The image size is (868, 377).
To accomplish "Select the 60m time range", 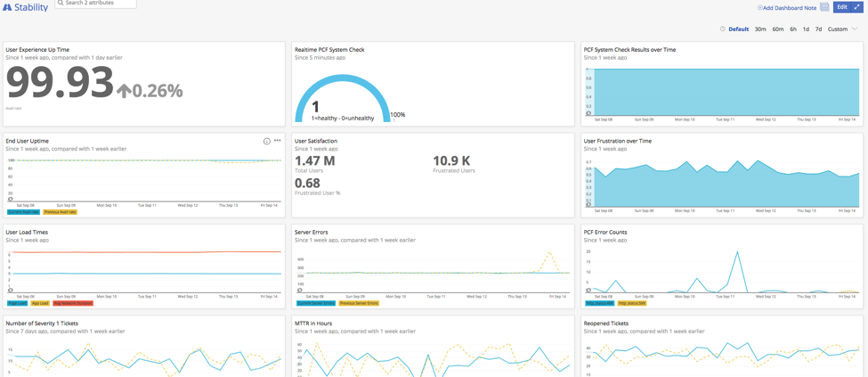I will pyautogui.click(x=778, y=29).
